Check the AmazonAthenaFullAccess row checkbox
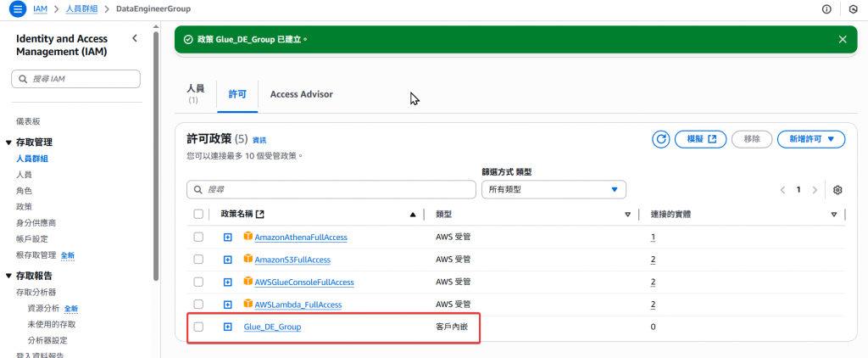The height and width of the screenshot is (358, 868). click(198, 238)
